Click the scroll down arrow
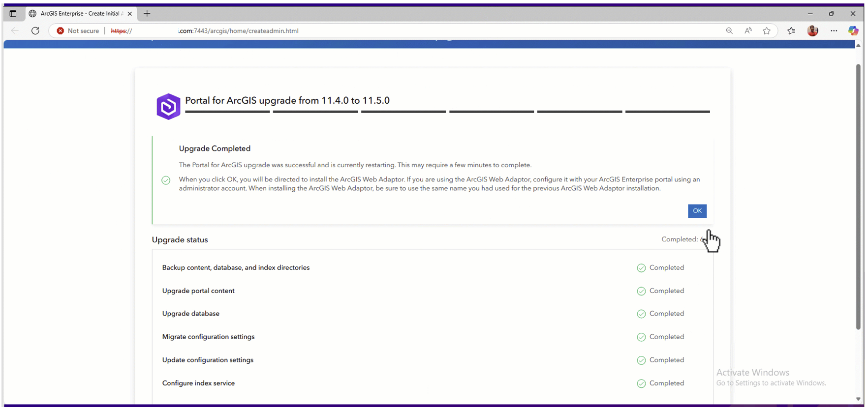 pyautogui.click(x=859, y=399)
